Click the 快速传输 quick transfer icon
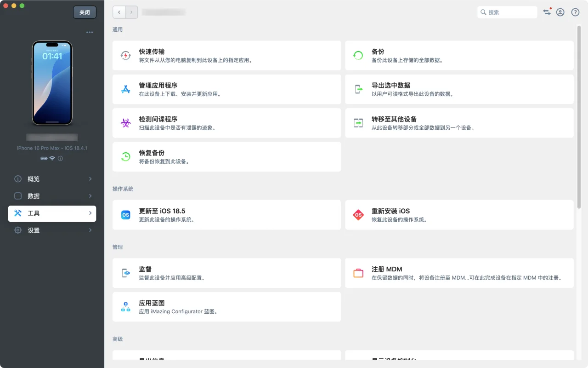 click(125, 56)
